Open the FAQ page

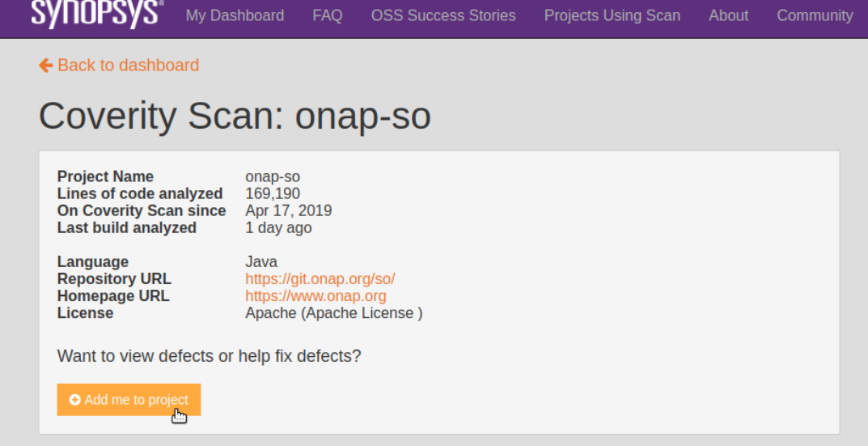pyautogui.click(x=327, y=15)
